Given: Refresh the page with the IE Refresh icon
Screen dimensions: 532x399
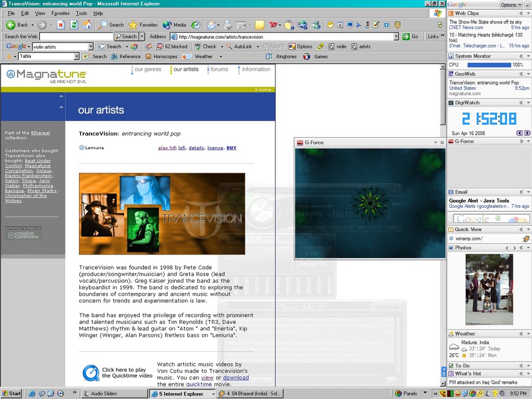Looking at the screenshot, I should (x=74, y=25).
